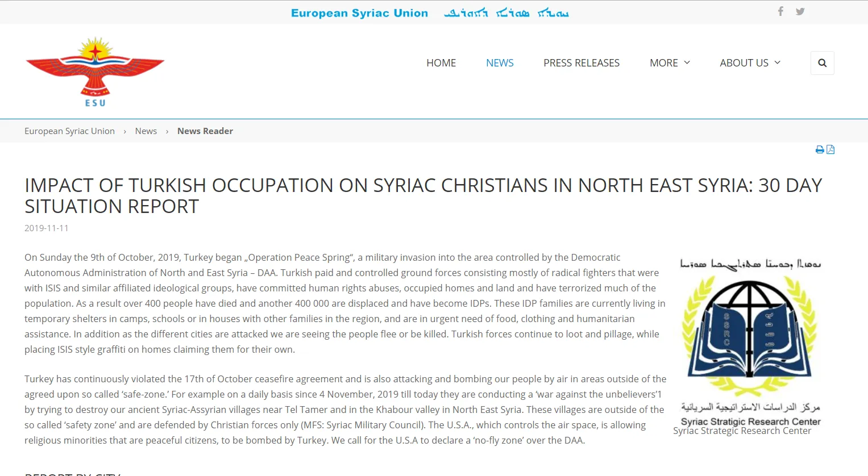Click the News Reader breadcrumb item

click(205, 131)
